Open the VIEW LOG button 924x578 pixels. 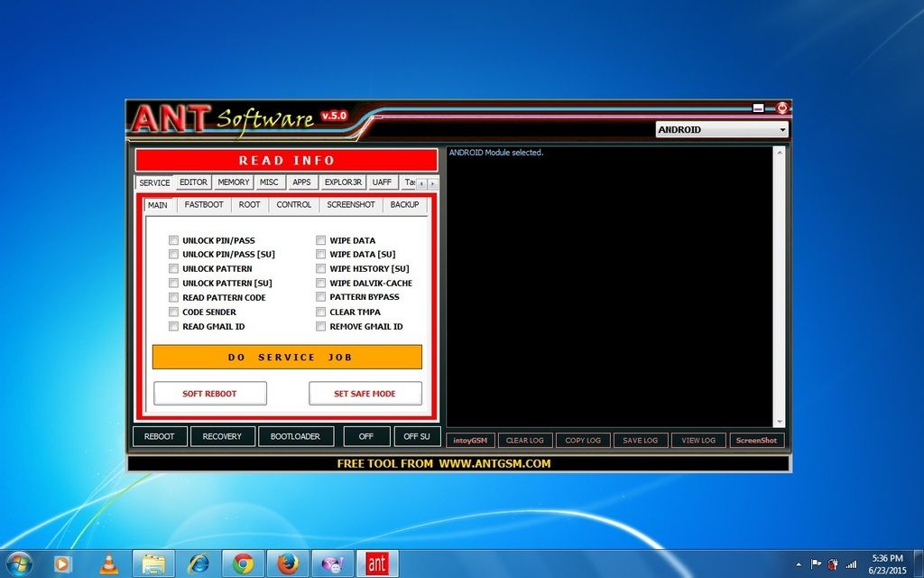[x=698, y=441]
